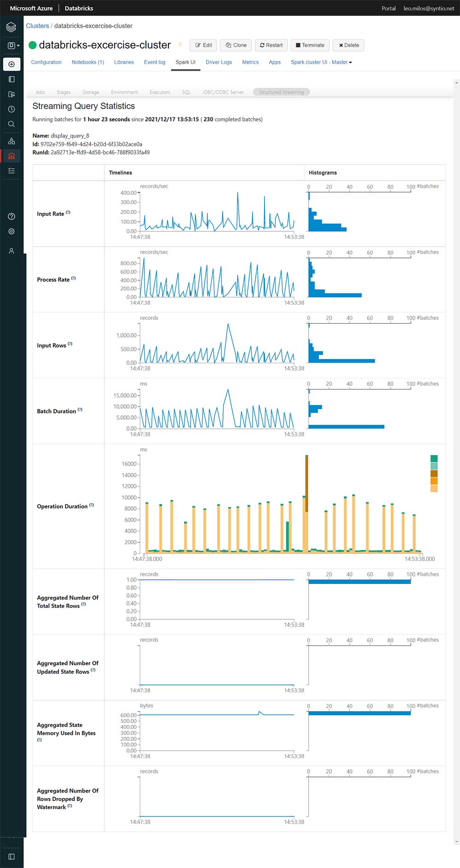Viewport: 460px width, 868px height.
Task: Click green cluster running status indicator
Action: (32, 45)
